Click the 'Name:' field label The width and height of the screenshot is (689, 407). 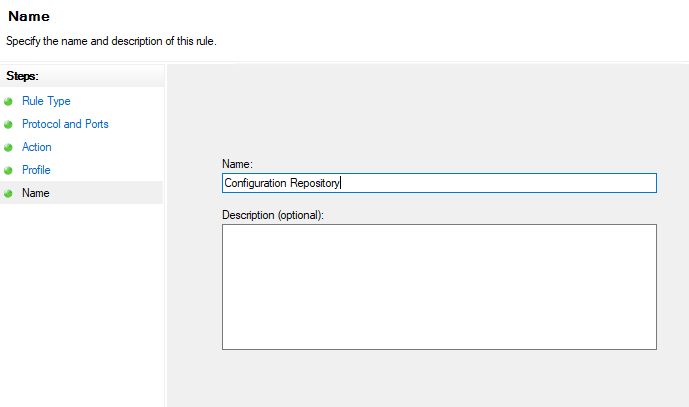pyautogui.click(x=237, y=163)
